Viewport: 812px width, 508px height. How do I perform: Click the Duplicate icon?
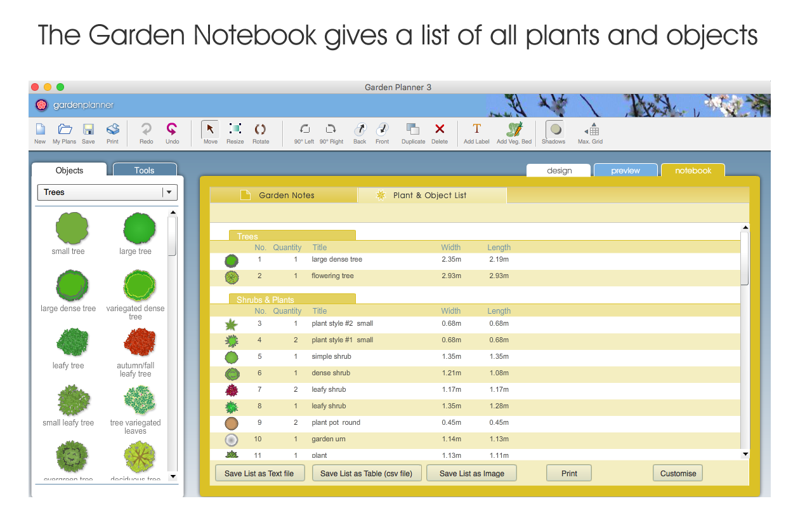pos(413,130)
